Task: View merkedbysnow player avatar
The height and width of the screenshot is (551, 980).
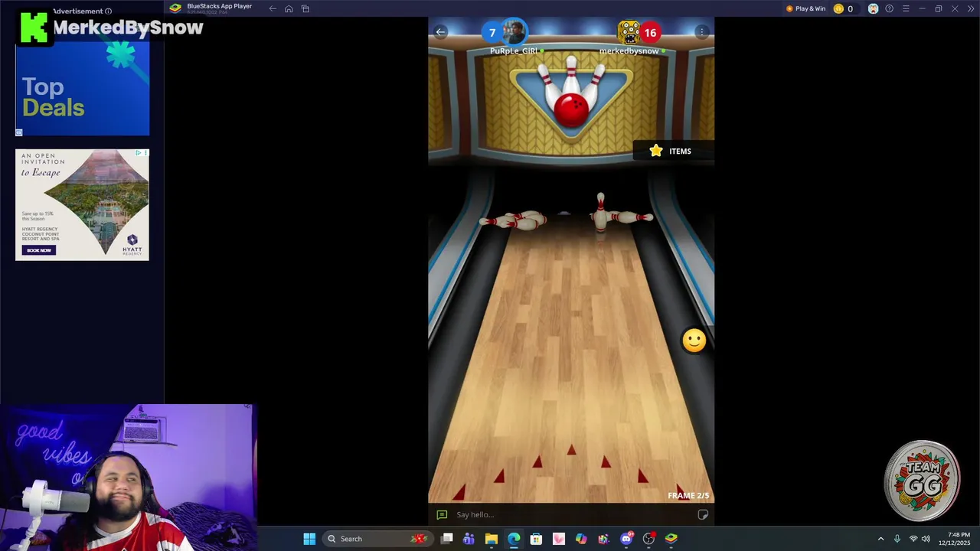Action: click(x=629, y=32)
